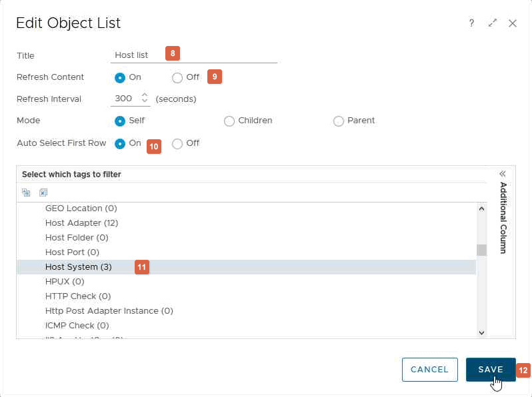Select the Host Adapter (12) tag

point(81,223)
